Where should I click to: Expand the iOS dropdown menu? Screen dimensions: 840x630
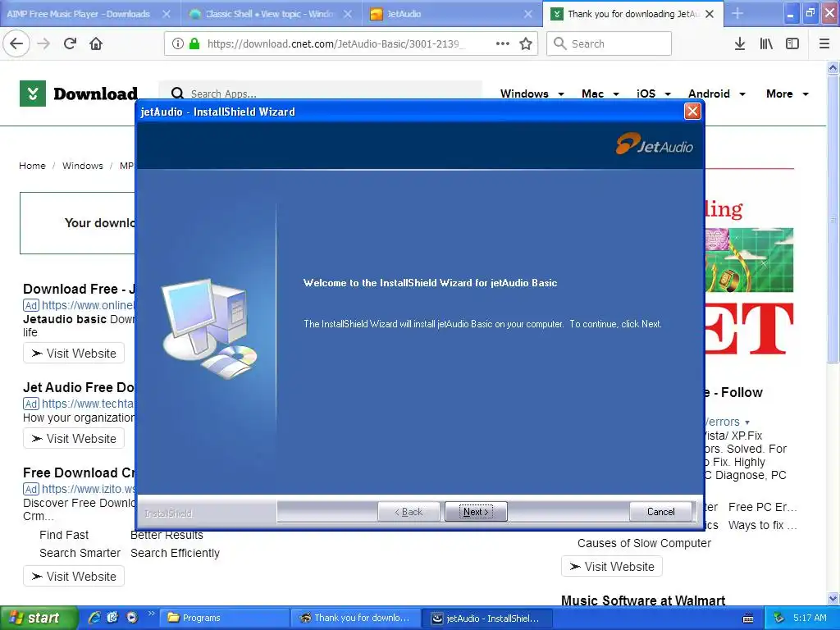click(x=654, y=94)
